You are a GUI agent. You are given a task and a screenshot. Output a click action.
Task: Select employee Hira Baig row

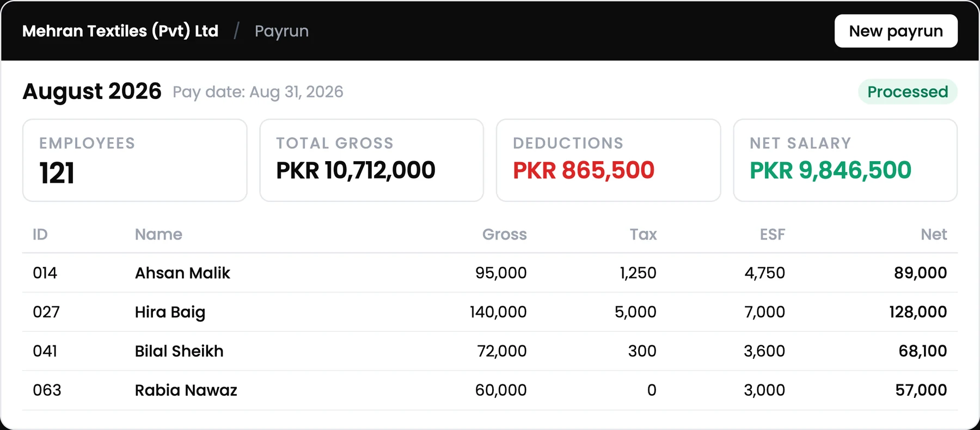(490, 312)
